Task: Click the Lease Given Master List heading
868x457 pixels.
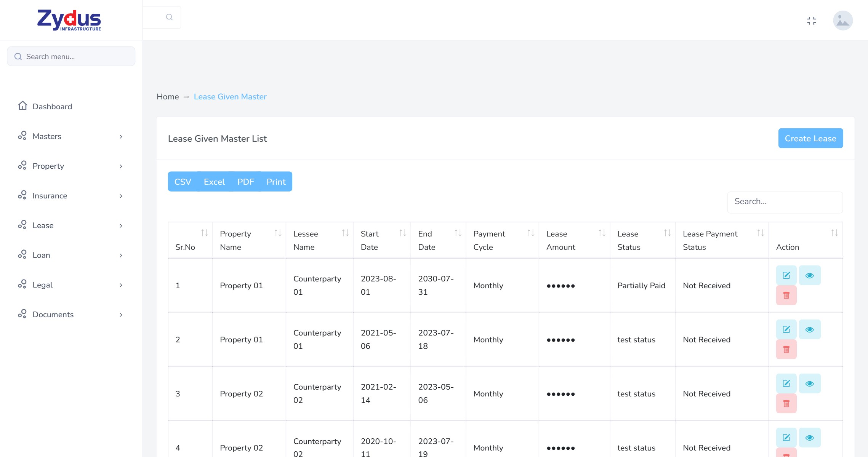Action: coord(217,139)
